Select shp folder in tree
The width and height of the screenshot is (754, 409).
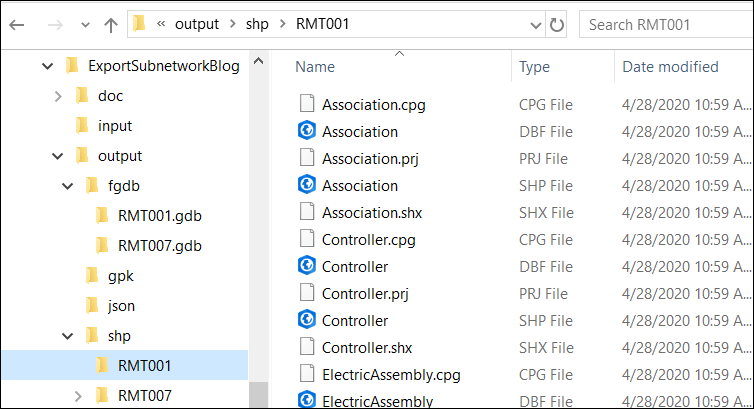119,336
